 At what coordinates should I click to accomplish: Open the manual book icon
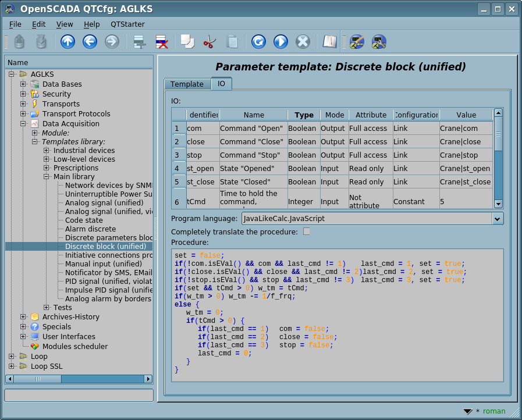329,42
